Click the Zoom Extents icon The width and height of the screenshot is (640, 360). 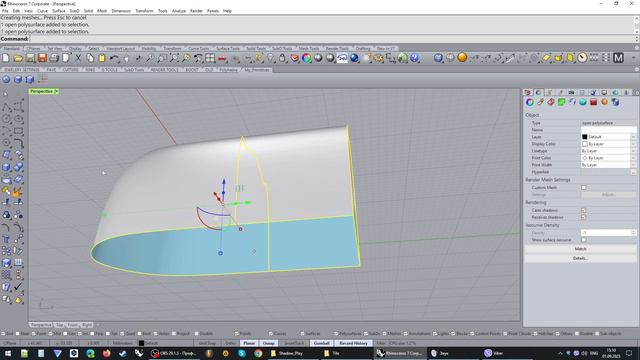point(174,58)
